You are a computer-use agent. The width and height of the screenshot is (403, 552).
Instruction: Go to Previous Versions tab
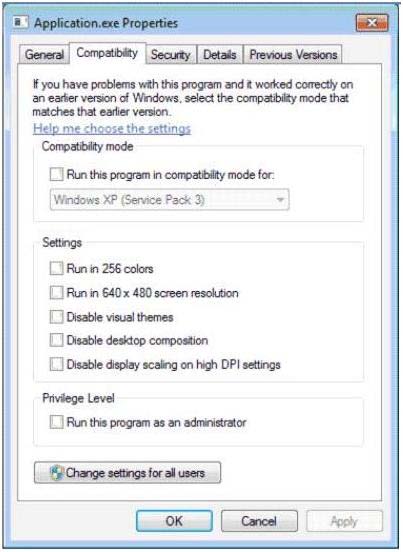[x=293, y=55]
